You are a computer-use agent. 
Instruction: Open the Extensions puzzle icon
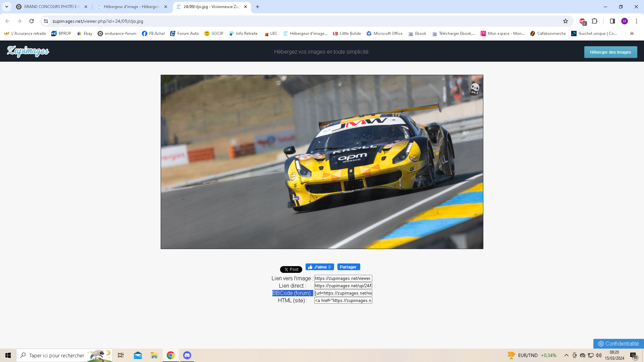pos(595,21)
